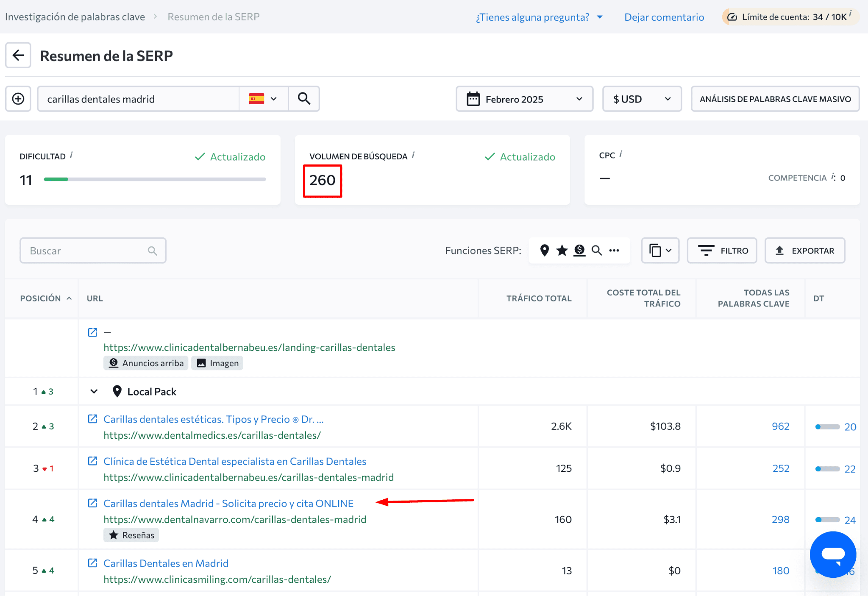Click the EXPORTAR button
Screen dimensions: 868x596
(x=805, y=251)
